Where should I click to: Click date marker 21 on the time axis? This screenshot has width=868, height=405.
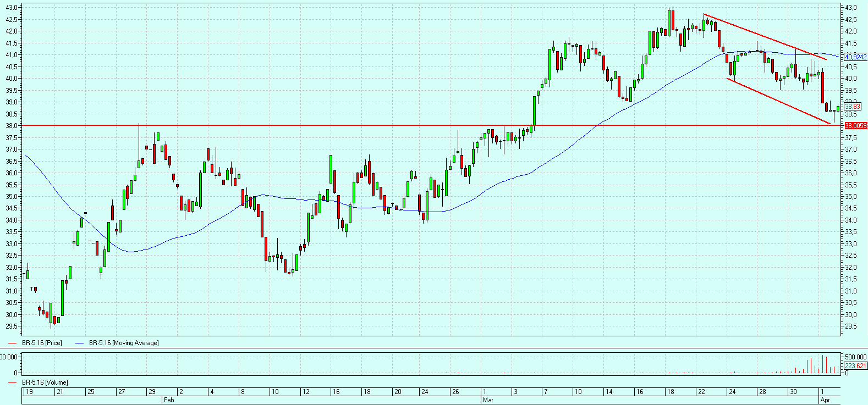pyautogui.click(x=59, y=392)
